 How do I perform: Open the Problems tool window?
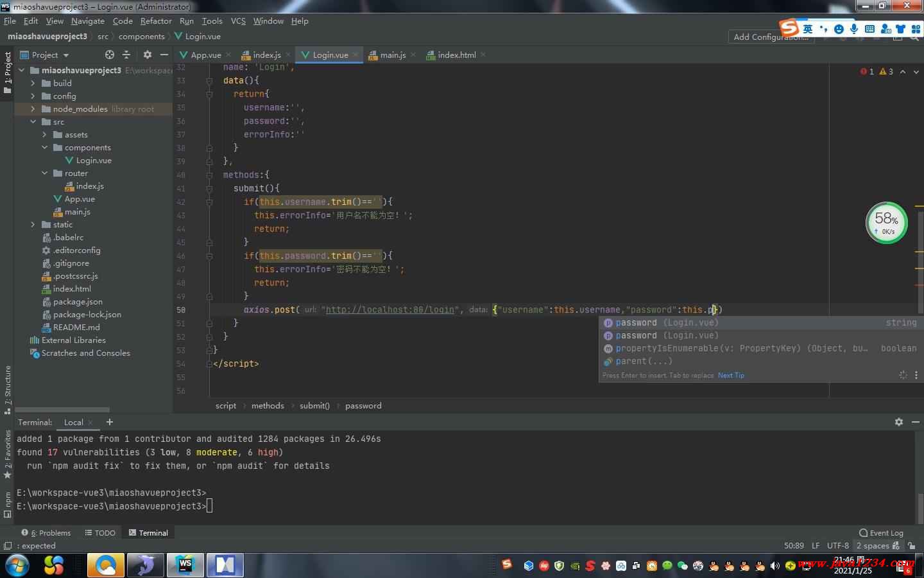tap(46, 532)
